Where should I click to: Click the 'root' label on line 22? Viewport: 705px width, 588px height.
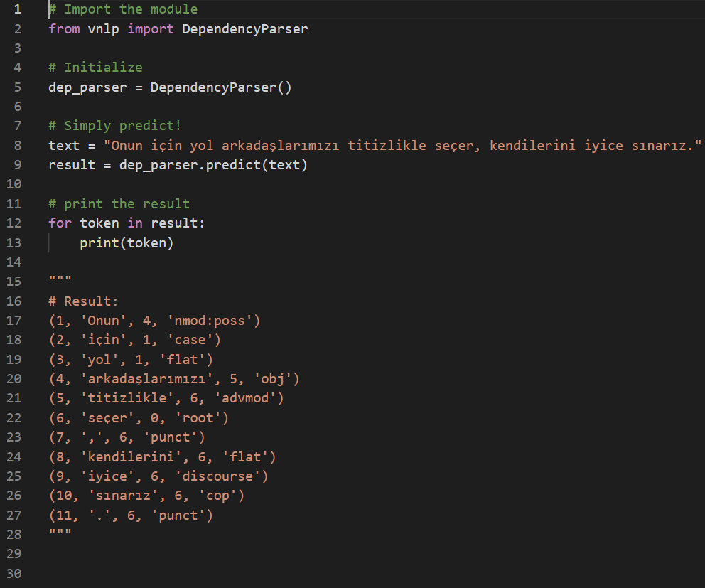point(201,418)
